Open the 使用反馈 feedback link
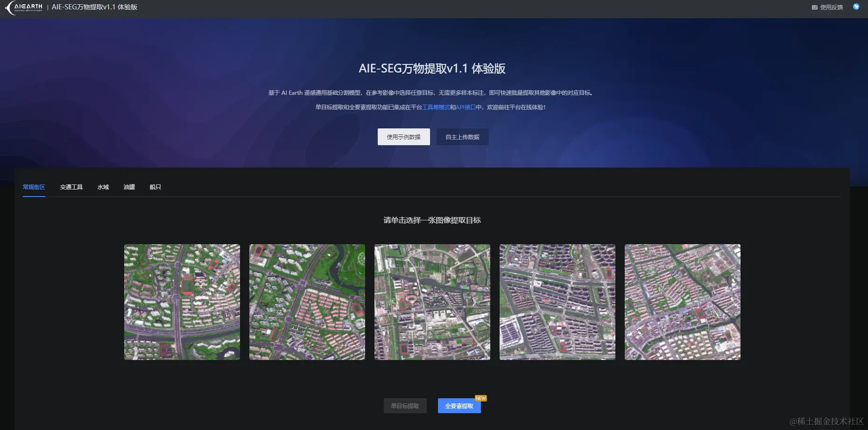 click(x=827, y=7)
